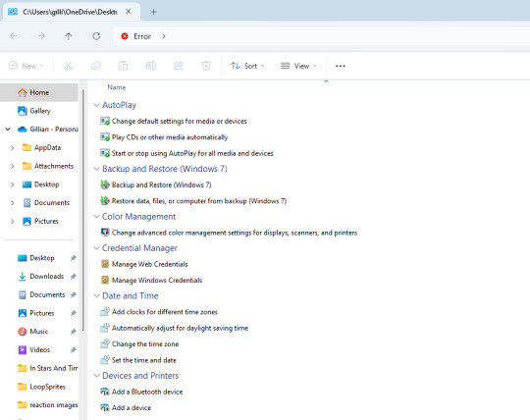The width and height of the screenshot is (530, 420).
Task: Click the red Error icon in address bar
Action: (125, 36)
